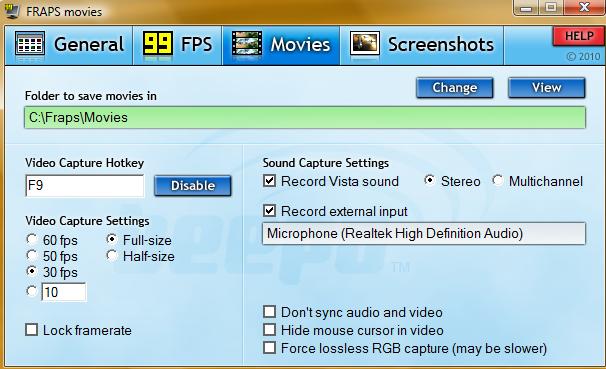Enable Hide mouse cursor in video

coord(269,330)
